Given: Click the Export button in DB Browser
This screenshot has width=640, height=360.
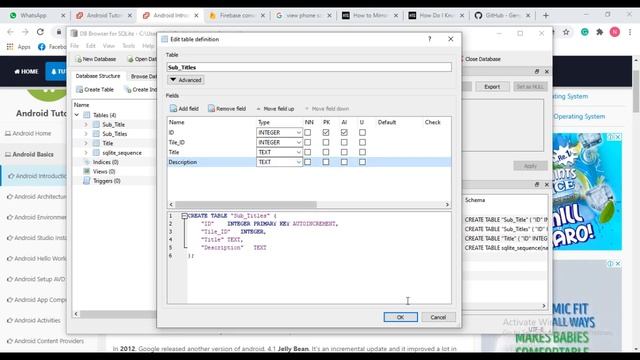Looking at the screenshot, I should click(x=492, y=87).
